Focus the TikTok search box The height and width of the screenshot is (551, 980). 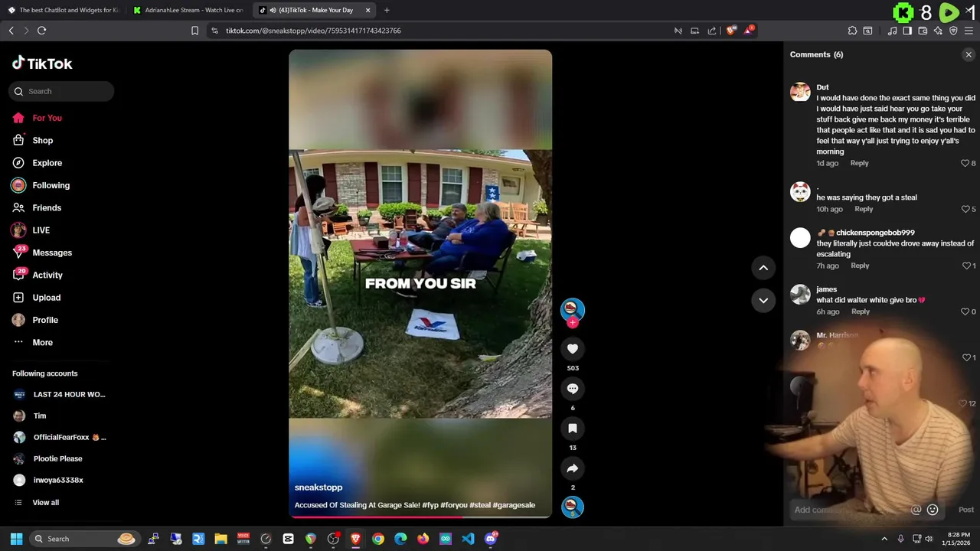pos(61,91)
